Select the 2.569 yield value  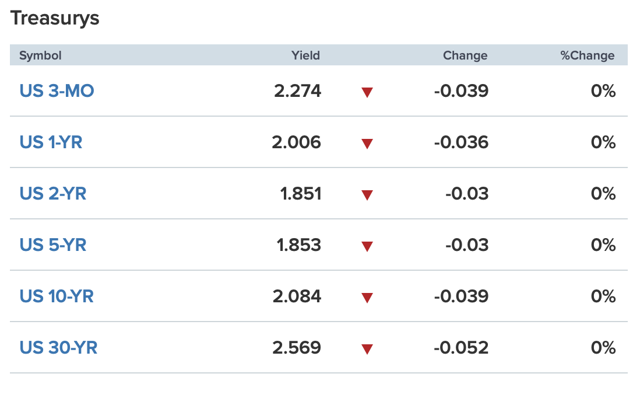297,348
